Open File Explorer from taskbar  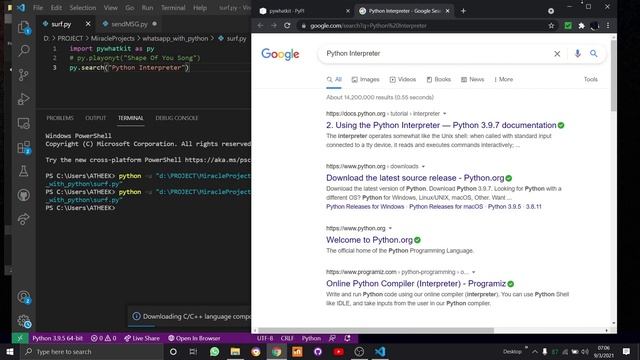[x=235, y=351]
